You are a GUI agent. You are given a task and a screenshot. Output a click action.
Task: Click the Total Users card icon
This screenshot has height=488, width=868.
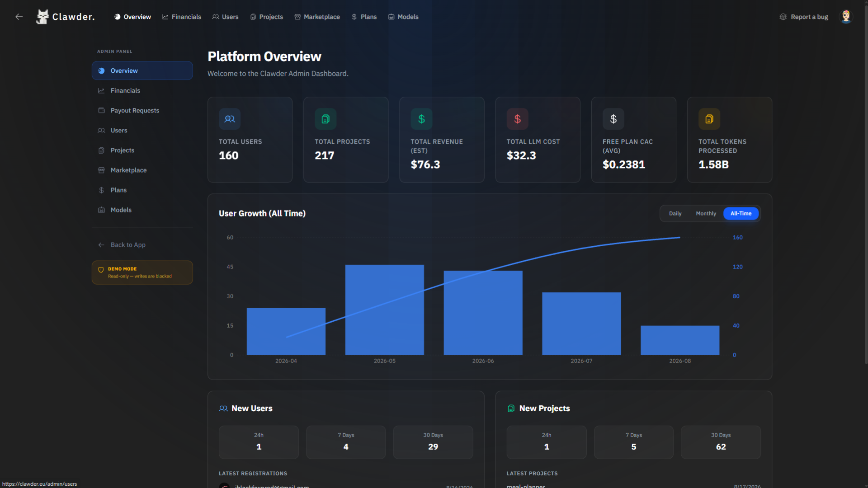coord(230,119)
